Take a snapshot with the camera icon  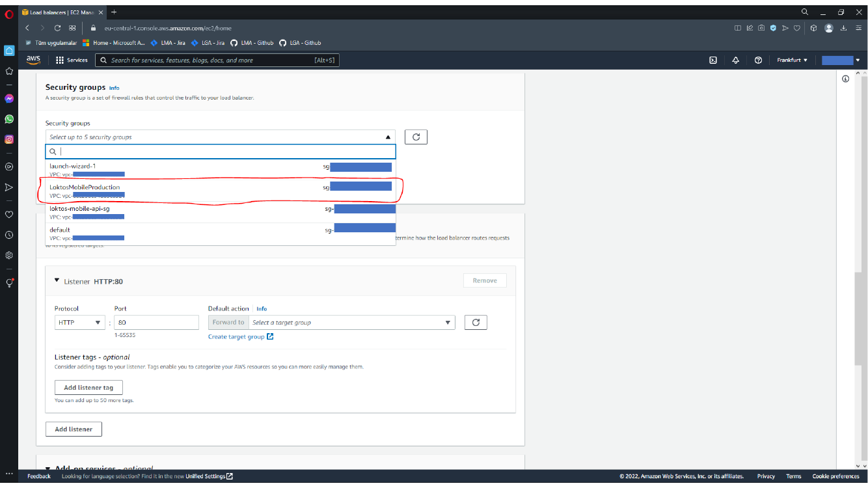(761, 28)
